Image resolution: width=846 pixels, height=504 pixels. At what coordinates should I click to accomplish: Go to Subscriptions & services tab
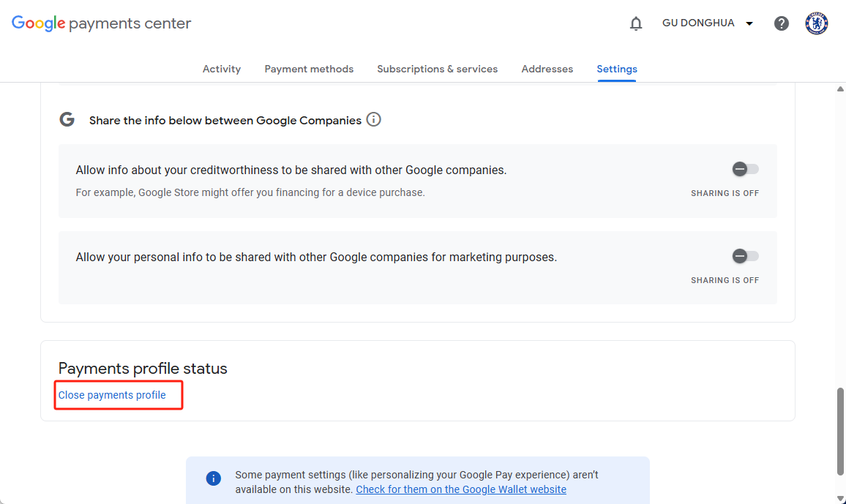(x=437, y=69)
